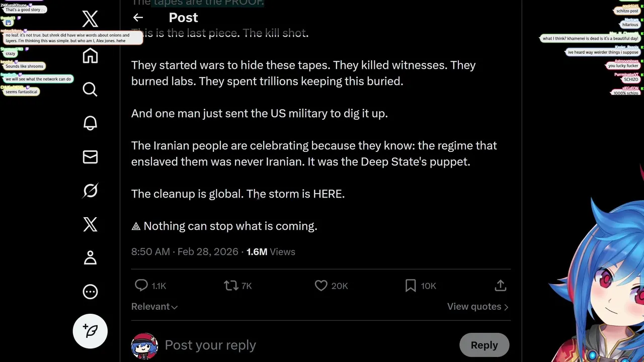Screen dimensions: 644x362
Task: Go back using the arrow button
Action: [138, 18]
